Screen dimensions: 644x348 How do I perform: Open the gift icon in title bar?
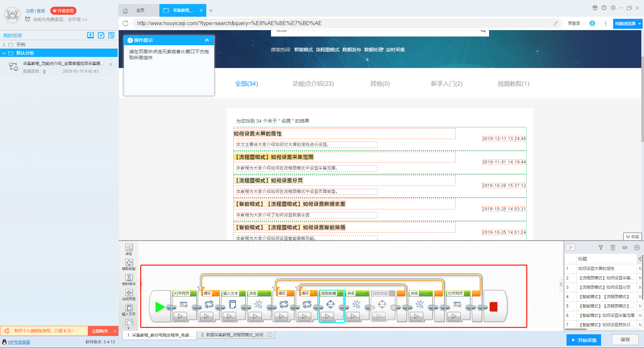pos(595,8)
